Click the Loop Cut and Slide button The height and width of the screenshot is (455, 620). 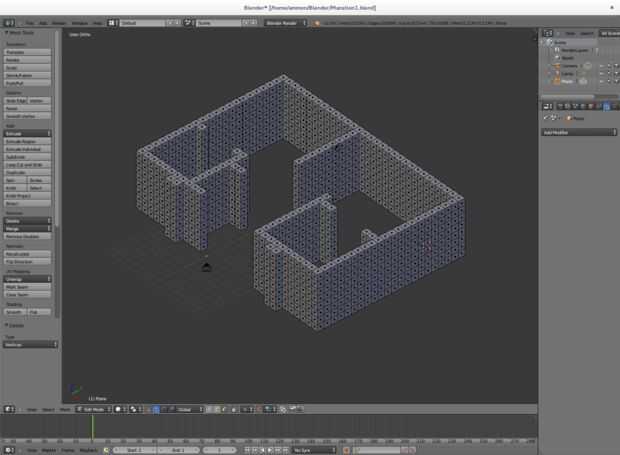click(x=27, y=164)
